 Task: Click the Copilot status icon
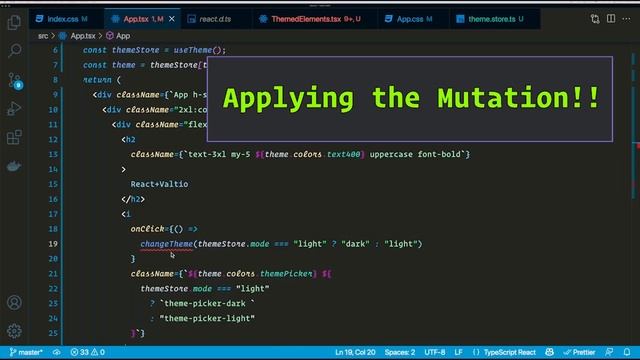549,352
